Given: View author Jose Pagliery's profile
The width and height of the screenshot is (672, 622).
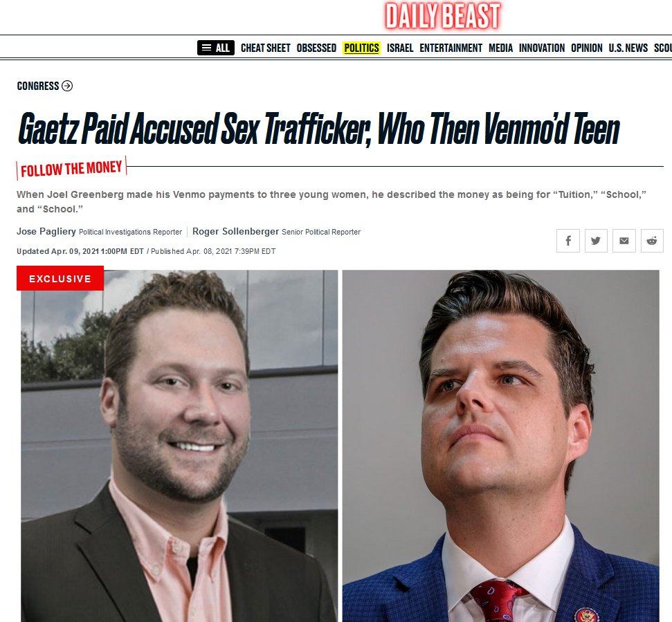Looking at the screenshot, I should [46, 231].
